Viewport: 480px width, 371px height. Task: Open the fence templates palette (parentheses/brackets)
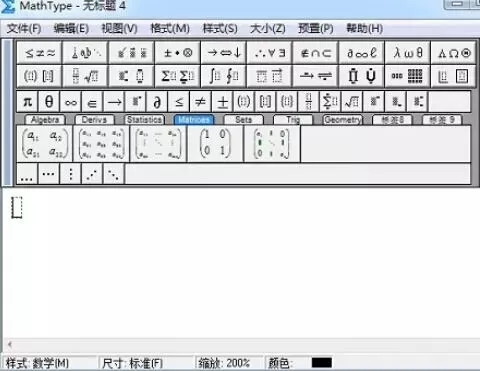point(39,76)
